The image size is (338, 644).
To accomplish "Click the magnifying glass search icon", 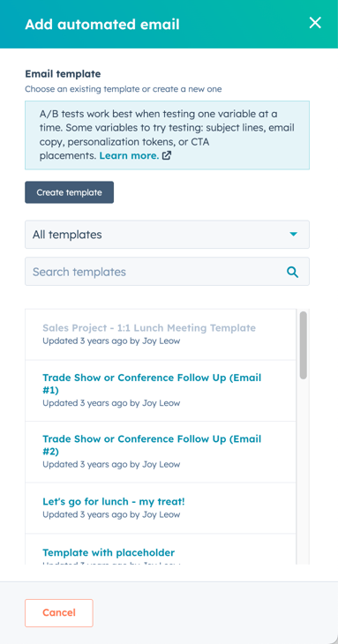I will tap(292, 272).
